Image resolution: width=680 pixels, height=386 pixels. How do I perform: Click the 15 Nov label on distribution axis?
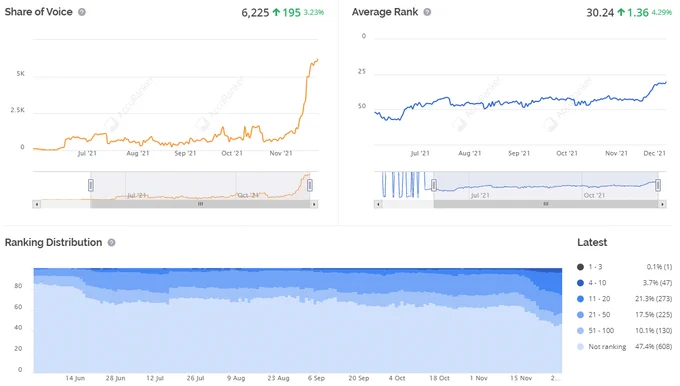pos(521,378)
